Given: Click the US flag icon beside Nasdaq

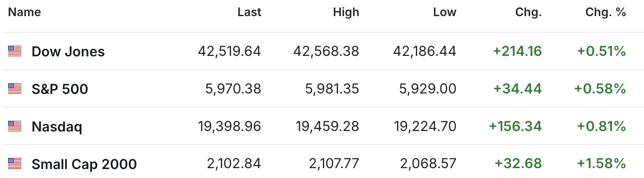Looking at the screenshot, I should click(x=15, y=127).
